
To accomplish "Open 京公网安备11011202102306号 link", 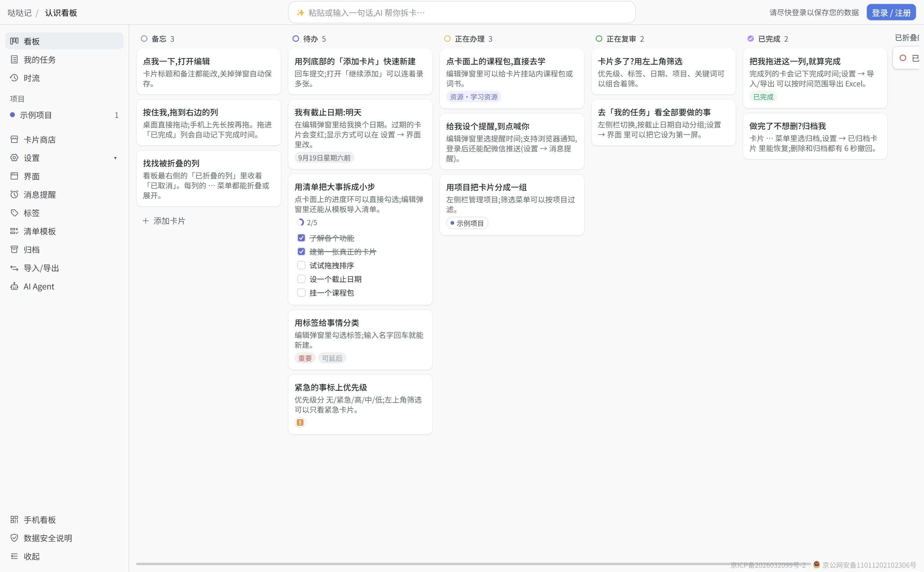I will pos(869,565).
